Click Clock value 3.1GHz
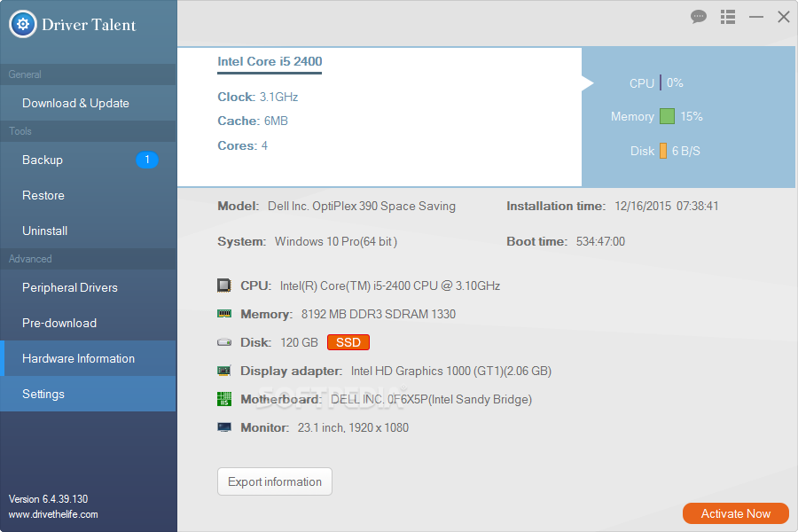The height and width of the screenshot is (532, 798). pos(279,97)
